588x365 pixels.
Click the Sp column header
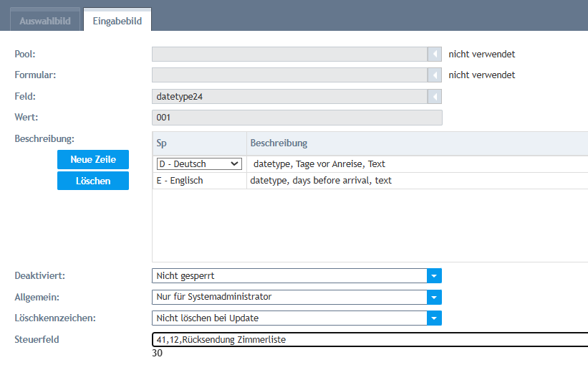point(199,143)
